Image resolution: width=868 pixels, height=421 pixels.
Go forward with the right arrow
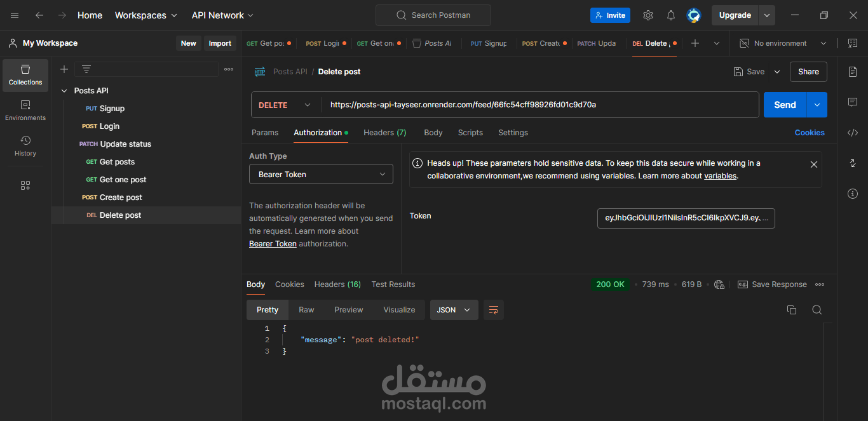pyautogui.click(x=62, y=15)
